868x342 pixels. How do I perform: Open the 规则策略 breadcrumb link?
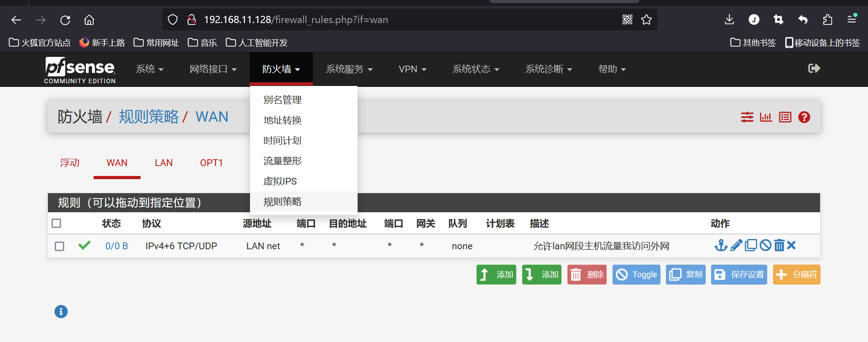point(149,117)
